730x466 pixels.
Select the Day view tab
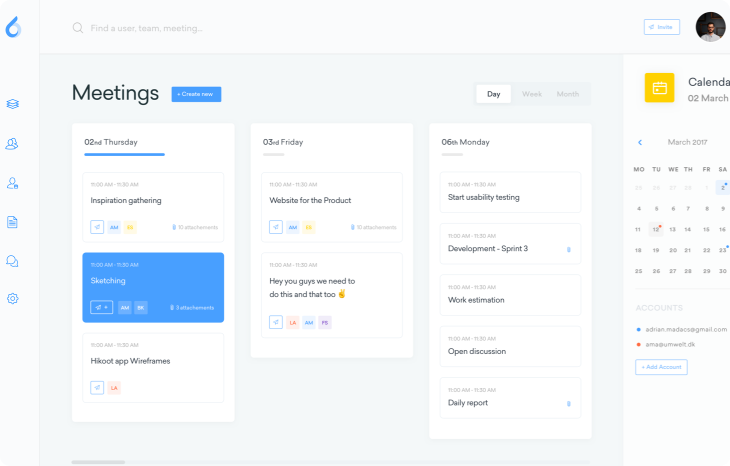[x=494, y=94]
